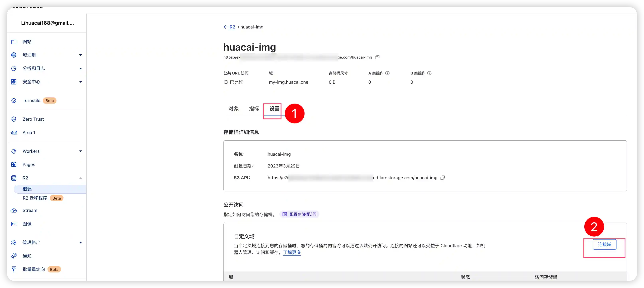
Task: Navigate to Stream in the sidebar
Action: pyautogui.click(x=30, y=210)
